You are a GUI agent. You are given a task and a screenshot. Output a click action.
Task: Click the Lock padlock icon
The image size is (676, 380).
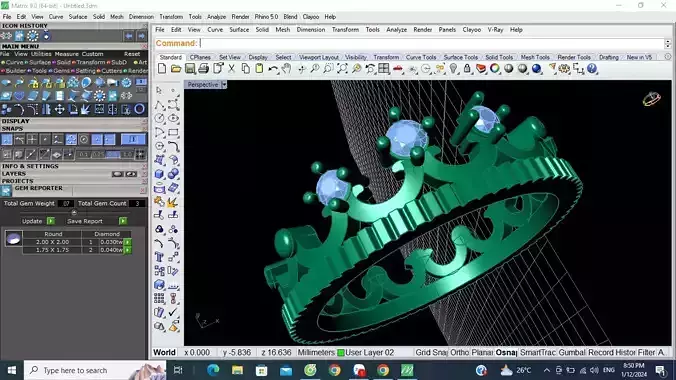point(467,69)
